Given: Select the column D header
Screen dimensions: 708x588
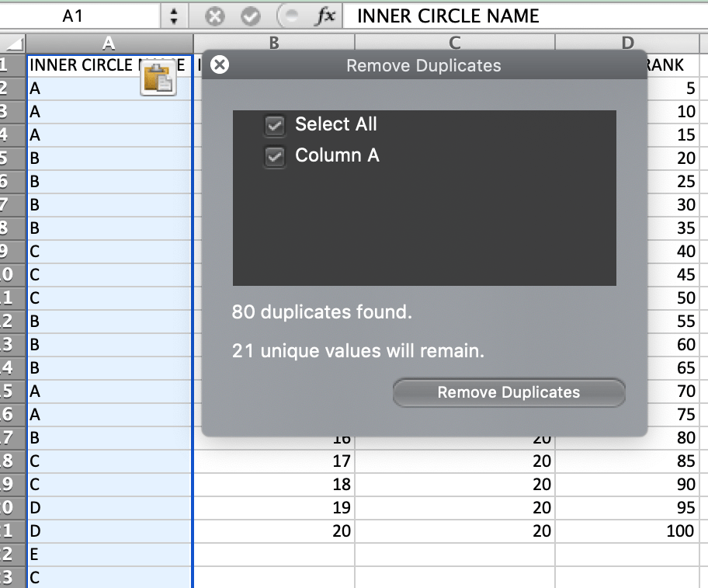Looking at the screenshot, I should (629, 43).
